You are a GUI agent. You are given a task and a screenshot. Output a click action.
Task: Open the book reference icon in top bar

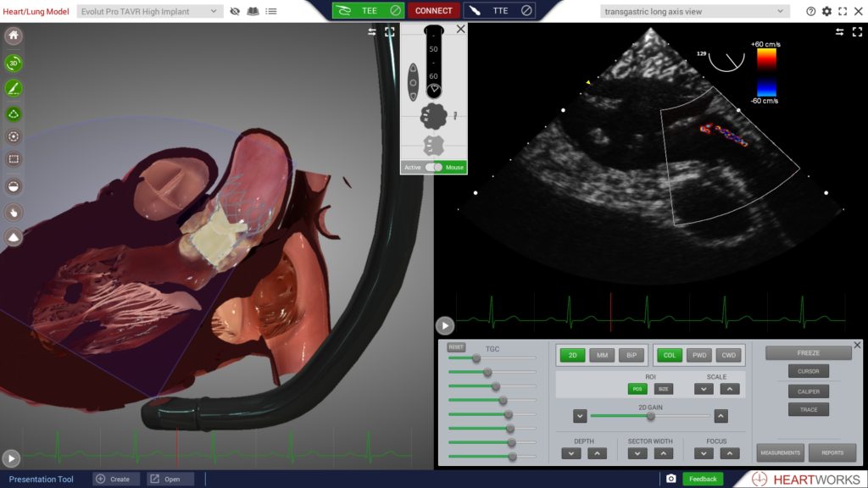[x=253, y=11]
